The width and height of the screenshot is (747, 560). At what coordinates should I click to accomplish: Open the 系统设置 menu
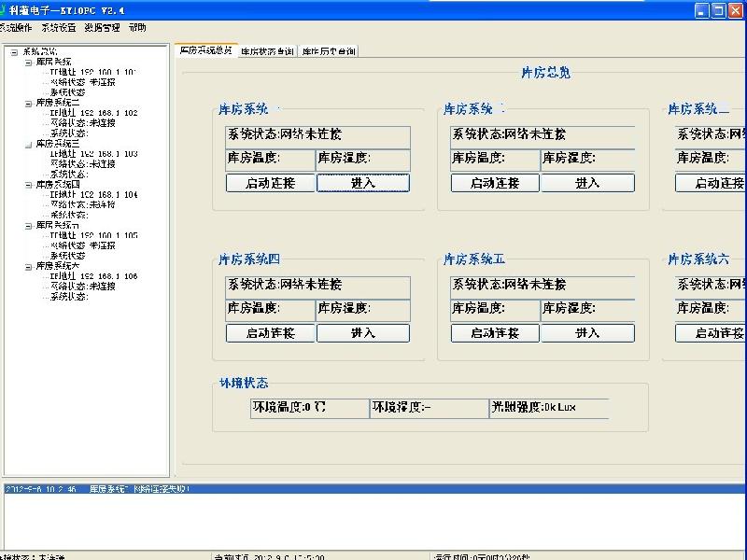tap(59, 28)
